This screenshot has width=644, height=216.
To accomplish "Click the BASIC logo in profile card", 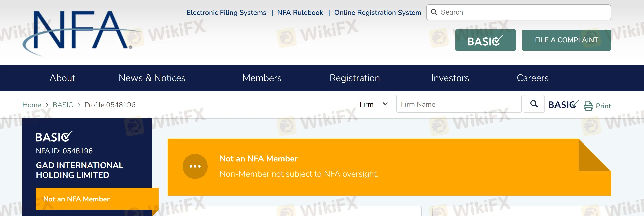I will (x=54, y=137).
